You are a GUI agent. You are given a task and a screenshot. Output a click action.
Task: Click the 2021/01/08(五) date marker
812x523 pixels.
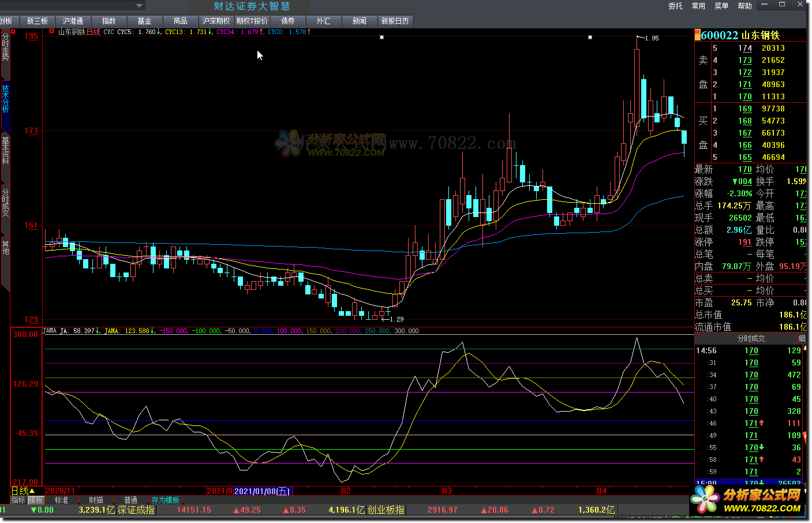pos(263,491)
